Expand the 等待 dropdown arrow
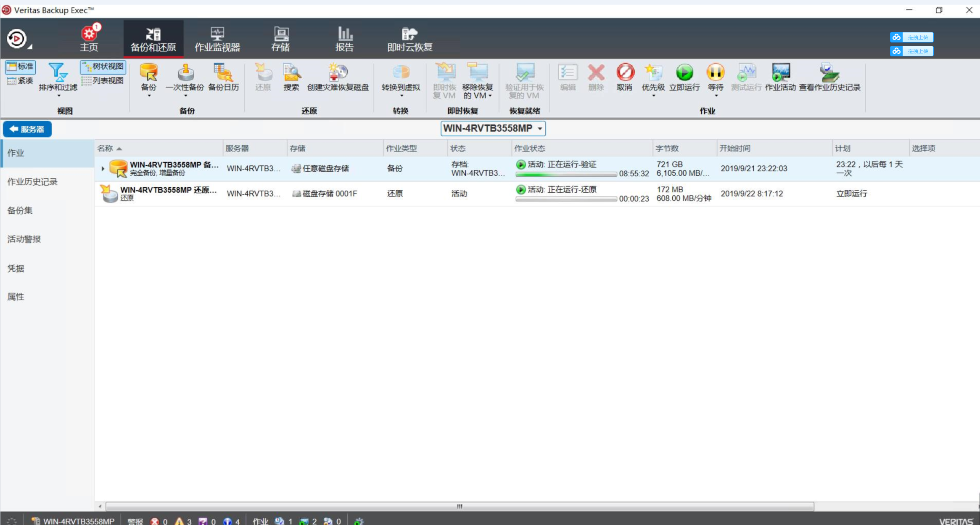This screenshot has width=980, height=525. pos(716,96)
